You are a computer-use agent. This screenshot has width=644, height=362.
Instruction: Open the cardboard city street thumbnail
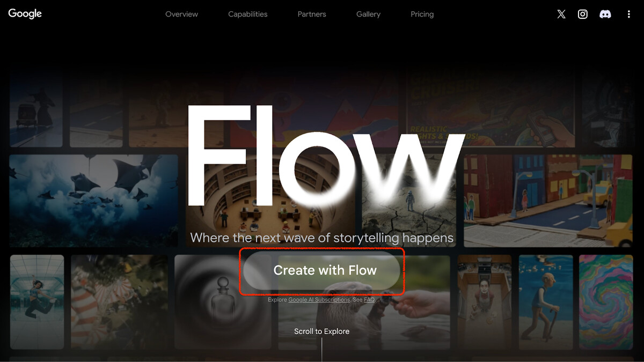548,201
